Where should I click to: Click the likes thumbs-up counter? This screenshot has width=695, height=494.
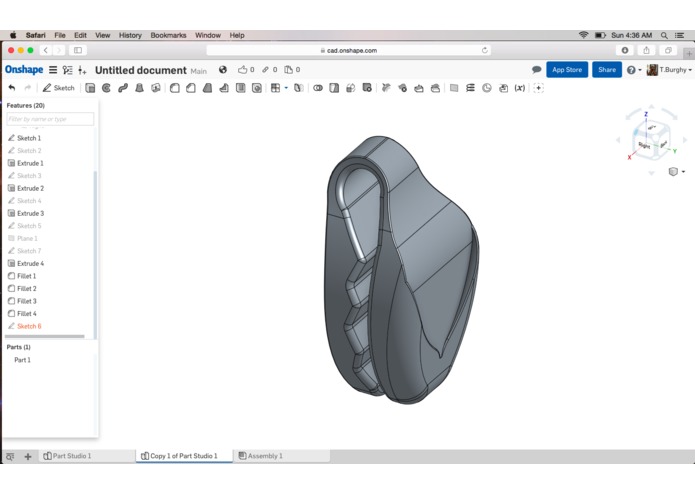pos(246,70)
